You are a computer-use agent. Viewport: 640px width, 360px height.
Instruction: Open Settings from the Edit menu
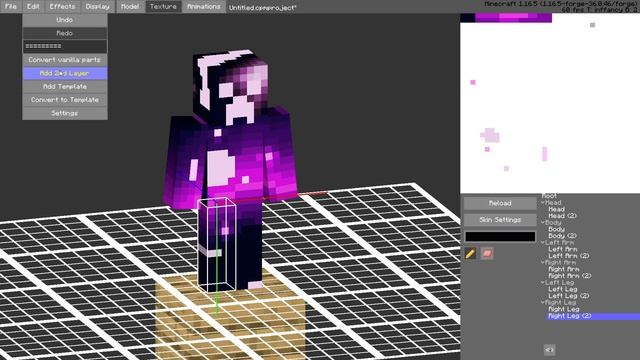point(64,113)
